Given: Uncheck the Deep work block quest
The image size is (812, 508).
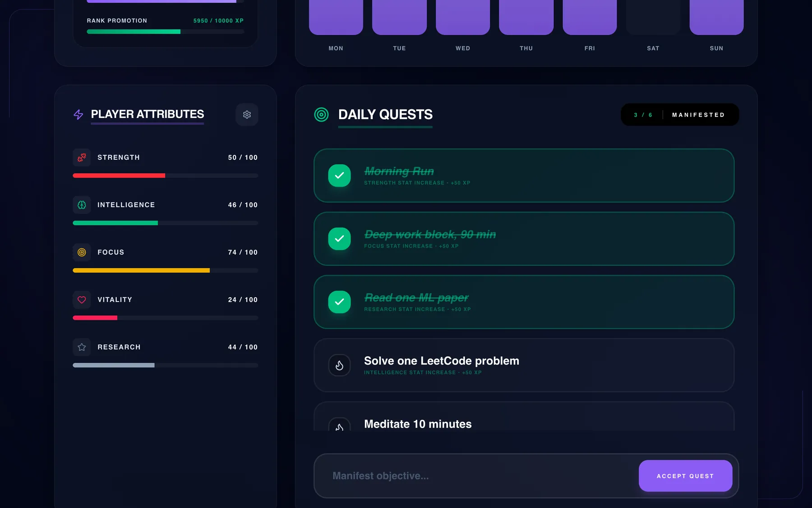Looking at the screenshot, I should [339, 239].
